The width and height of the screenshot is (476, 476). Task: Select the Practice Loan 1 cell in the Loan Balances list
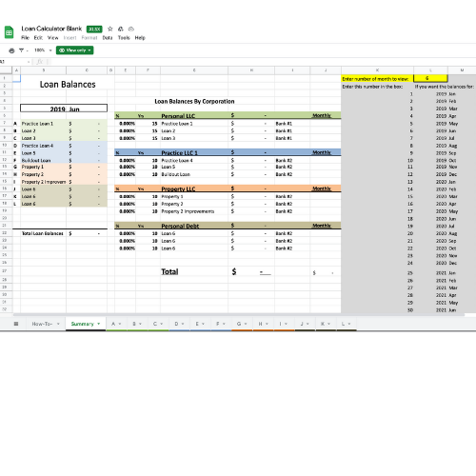click(44, 124)
